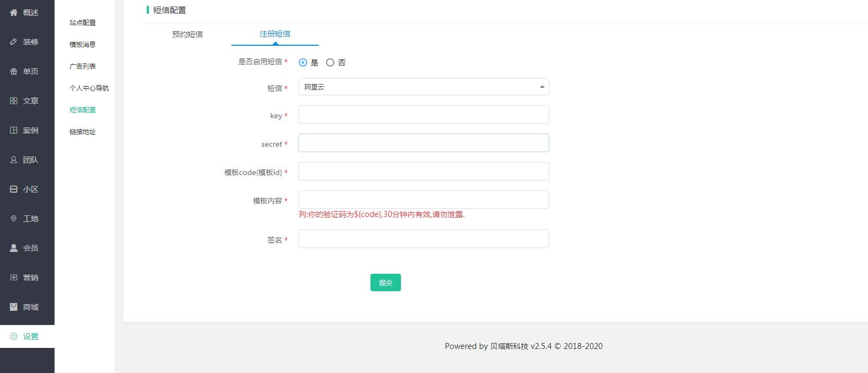Click the dropdown arrow of 阿里云 select
The height and width of the screenshot is (373, 868).
(x=542, y=87)
